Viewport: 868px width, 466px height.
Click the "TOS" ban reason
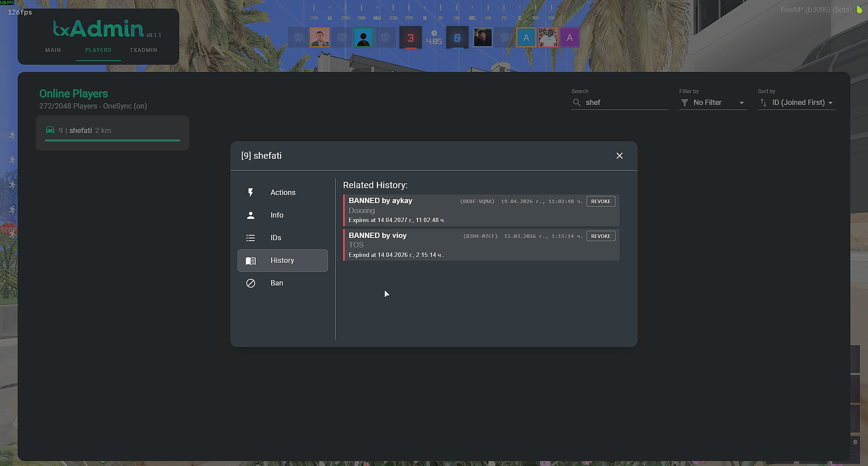pyautogui.click(x=356, y=245)
